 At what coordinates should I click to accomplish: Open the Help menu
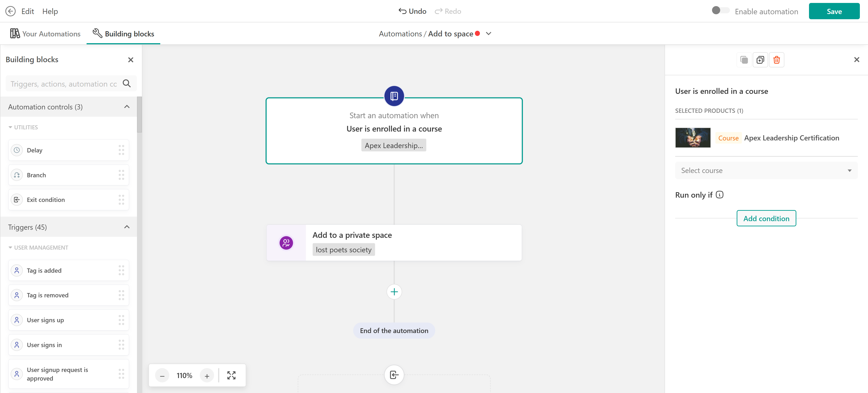pyautogui.click(x=50, y=12)
